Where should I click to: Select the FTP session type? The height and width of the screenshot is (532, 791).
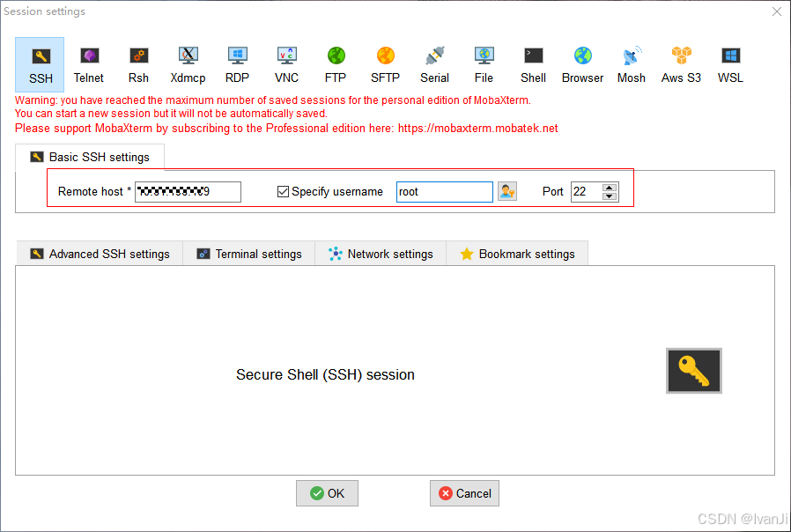tap(336, 64)
